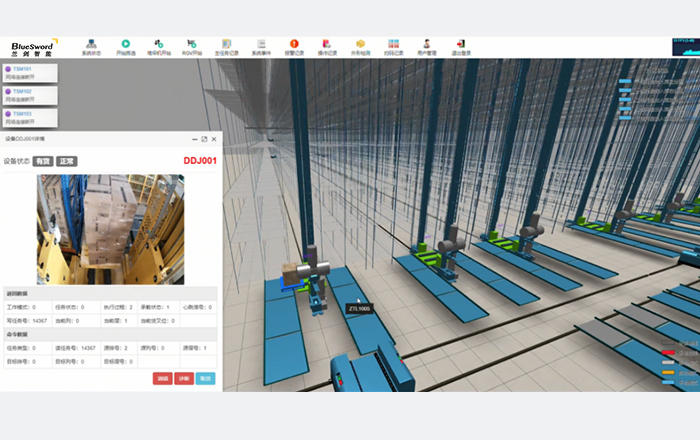The width and height of the screenshot is (700, 440).
Task: Select the TSM103 device notification card
Action: click(28, 117)
